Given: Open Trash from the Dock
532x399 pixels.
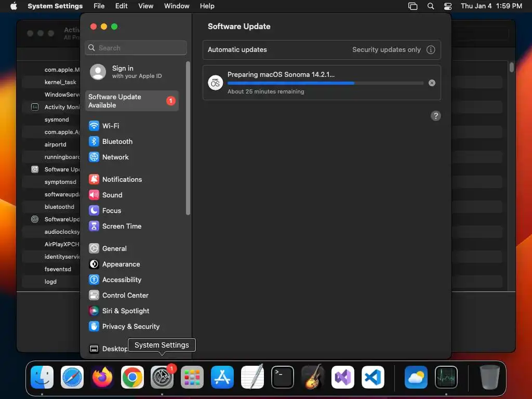Looking at the screenshot, I should click(489, 377).
